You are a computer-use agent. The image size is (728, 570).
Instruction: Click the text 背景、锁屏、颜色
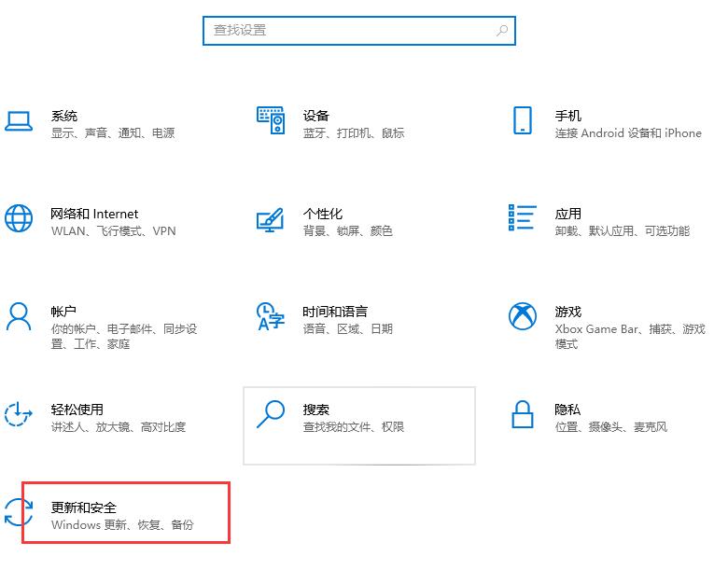pyautogui.click(x=348, y=231)
